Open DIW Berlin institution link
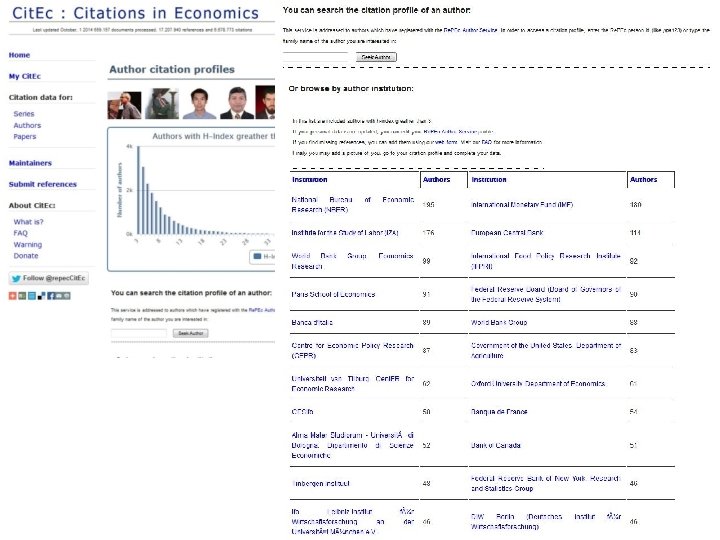Viewport: 720px width, 540px height. click(546, 522)
